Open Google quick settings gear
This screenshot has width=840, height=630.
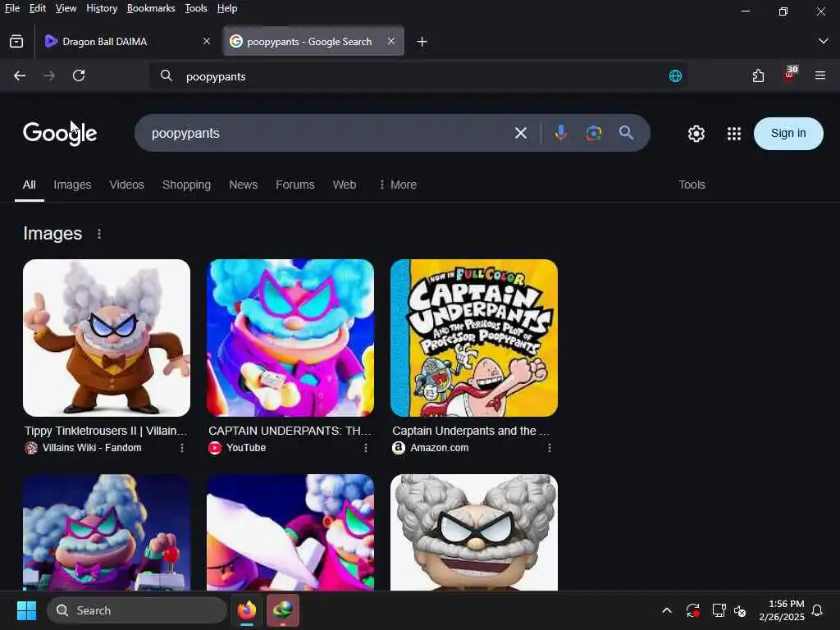(x=696, y=134)
